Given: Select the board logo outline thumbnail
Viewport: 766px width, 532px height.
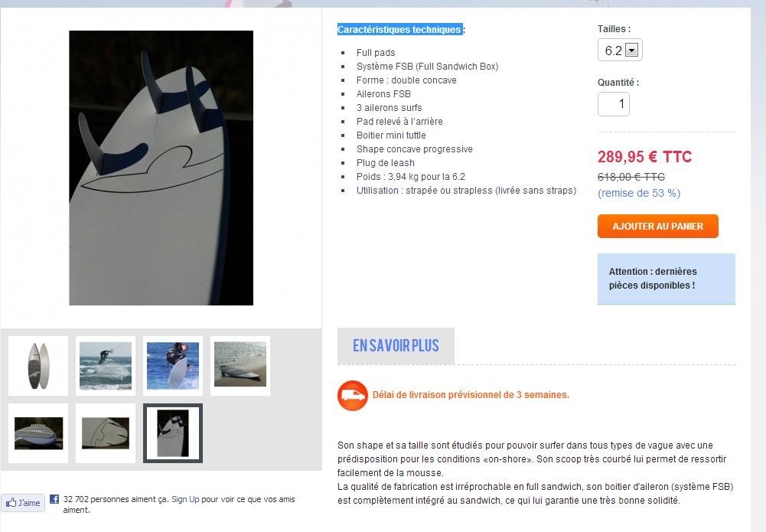Looking at the screenshot, I should (106, 433).
